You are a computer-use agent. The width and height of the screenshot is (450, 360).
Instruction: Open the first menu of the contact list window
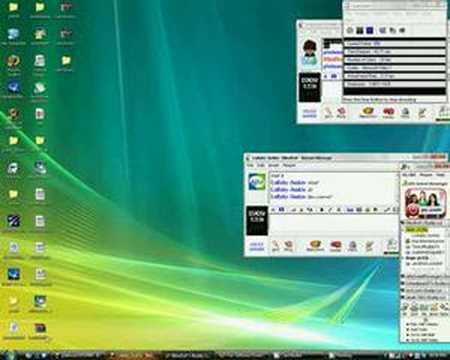[x=408, y=175]
